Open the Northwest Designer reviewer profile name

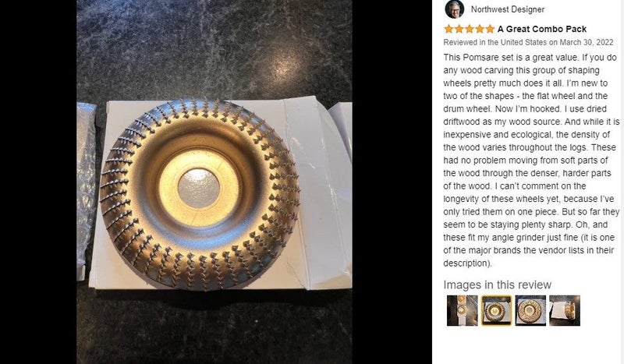(508, 9)
